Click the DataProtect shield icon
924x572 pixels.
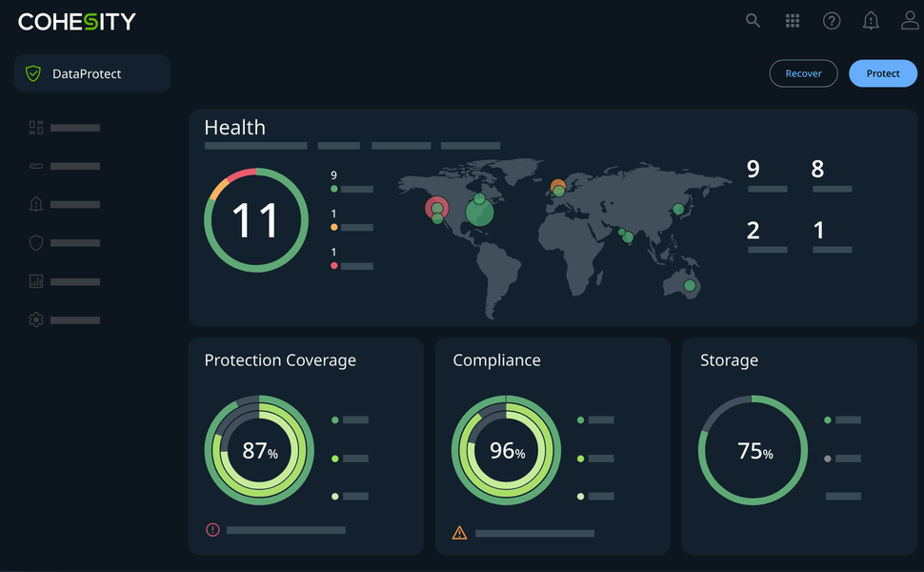coord(33,73)
